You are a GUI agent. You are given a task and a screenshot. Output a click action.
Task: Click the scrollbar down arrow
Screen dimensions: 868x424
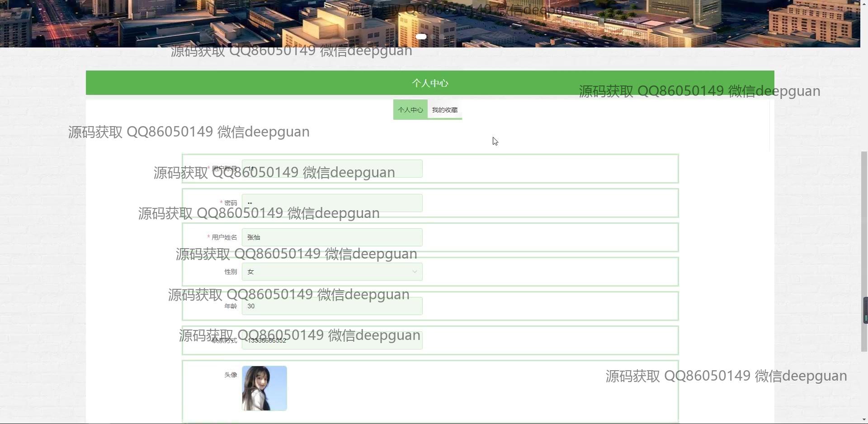point(864,420)
